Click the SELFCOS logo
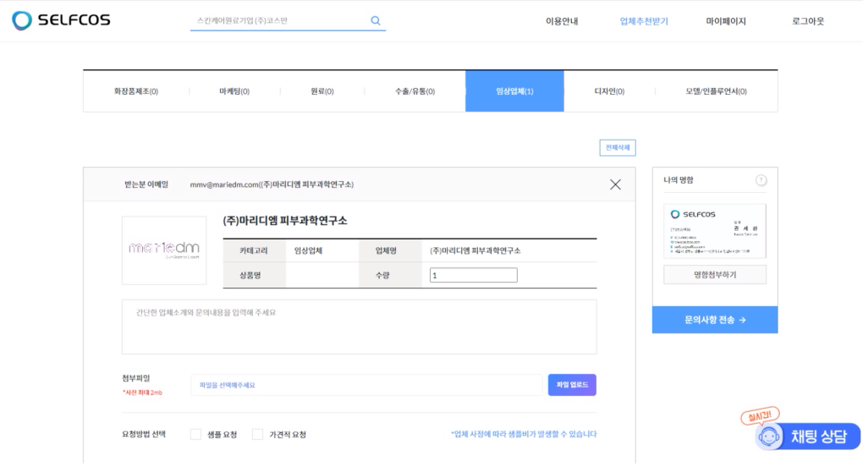The width and height of the screenshot is (868, 467). (x=61, y=20)
